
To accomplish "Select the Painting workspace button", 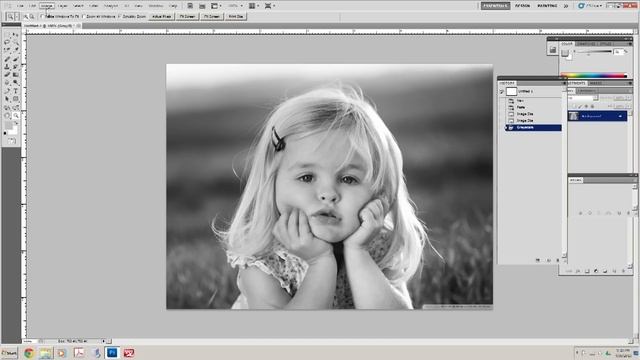I will point(547,6).
